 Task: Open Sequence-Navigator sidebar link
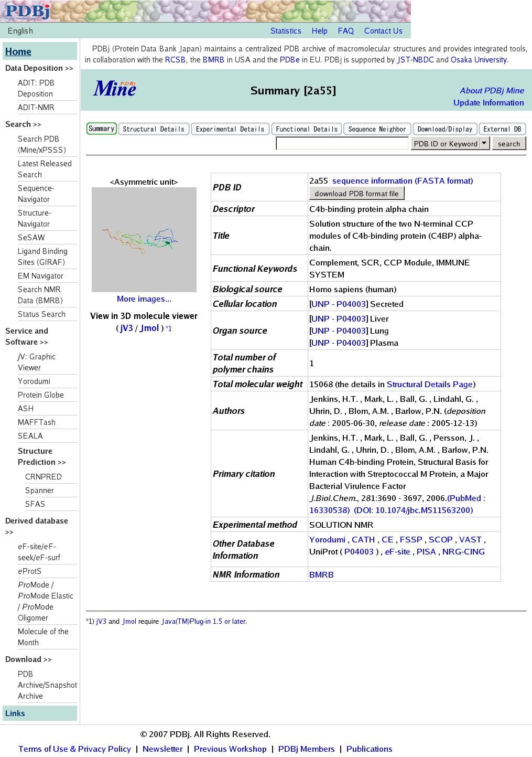click(x=36, y=194)
